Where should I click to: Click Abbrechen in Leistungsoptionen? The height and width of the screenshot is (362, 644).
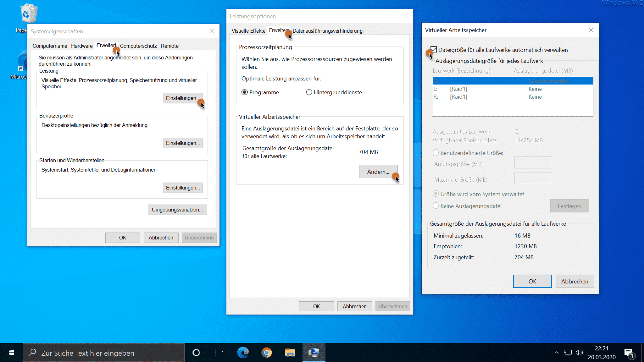pos(355,306)
